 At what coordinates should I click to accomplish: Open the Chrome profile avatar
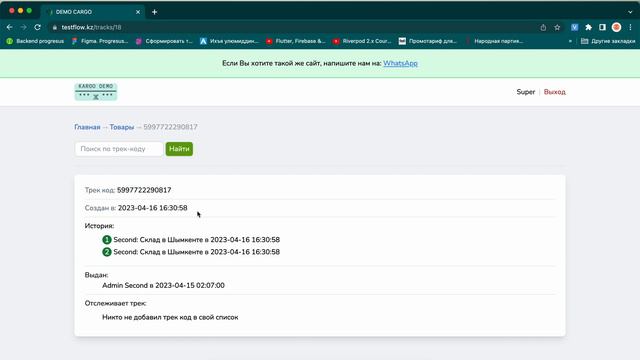616,27
